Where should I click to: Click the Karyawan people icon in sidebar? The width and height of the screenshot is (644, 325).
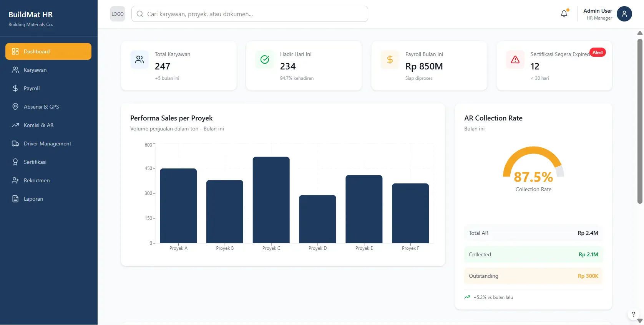[15, 70]
